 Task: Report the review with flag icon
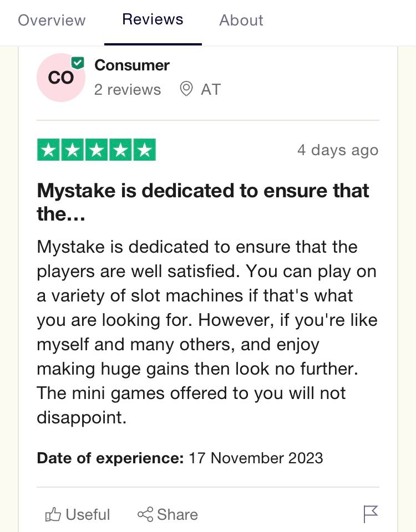[371, 514]
